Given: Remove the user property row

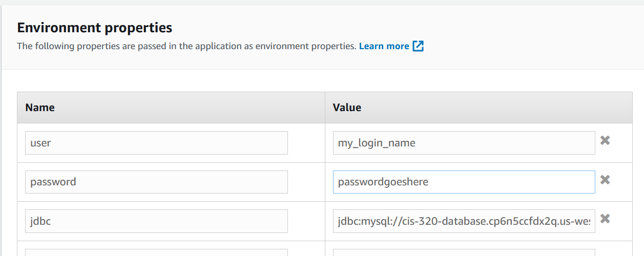Looking at the screenshot, I should (605, 140).
